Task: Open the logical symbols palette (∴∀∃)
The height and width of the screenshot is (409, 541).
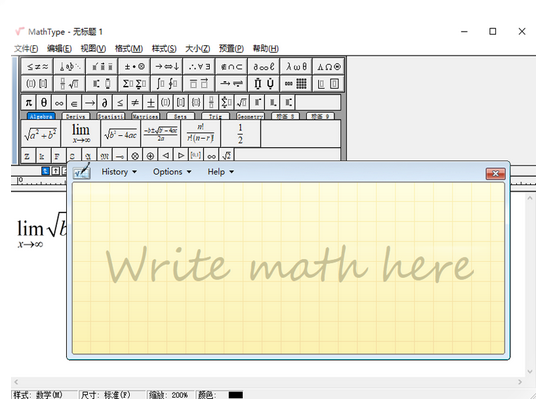Action: tap(199, 66)
